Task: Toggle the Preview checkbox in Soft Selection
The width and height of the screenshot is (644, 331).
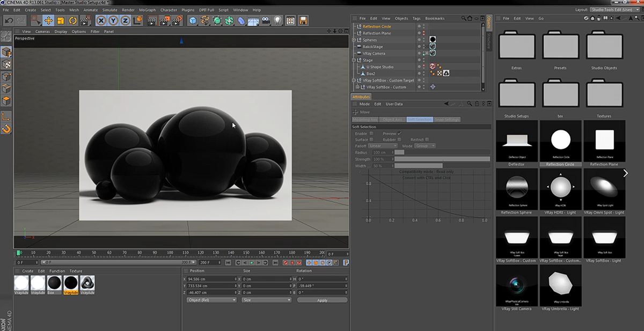Action: (x=400, y=134)
